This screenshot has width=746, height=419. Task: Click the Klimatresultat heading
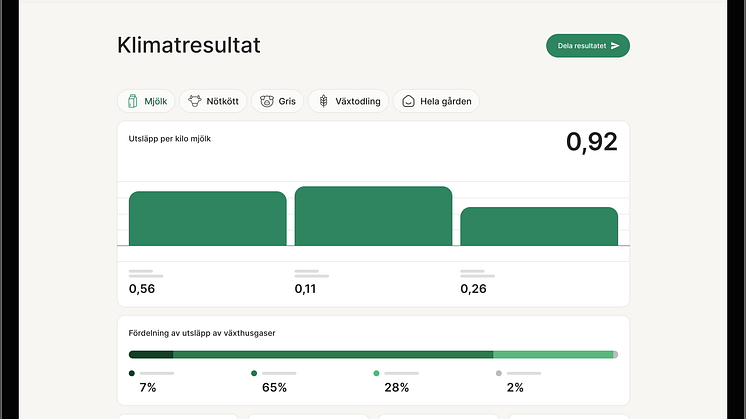point(189,46)
